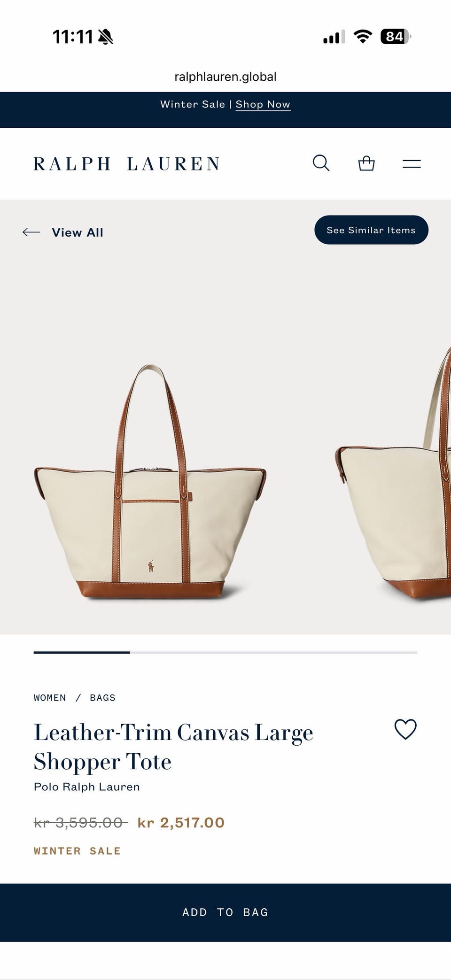Tap the ralphlauren.global address bar
The image size is (451, 980).
coord(225,77)
